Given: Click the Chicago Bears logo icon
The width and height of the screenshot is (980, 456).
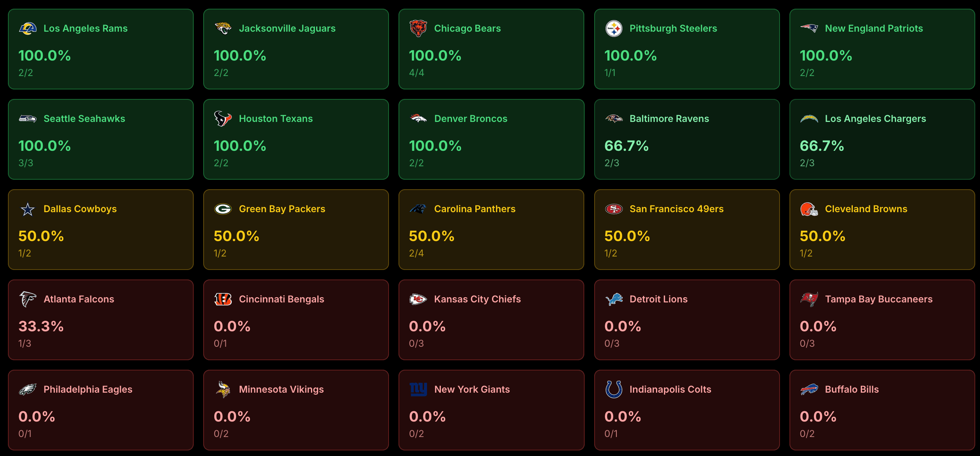Looking at the screenshot, I should pos(418,28).
